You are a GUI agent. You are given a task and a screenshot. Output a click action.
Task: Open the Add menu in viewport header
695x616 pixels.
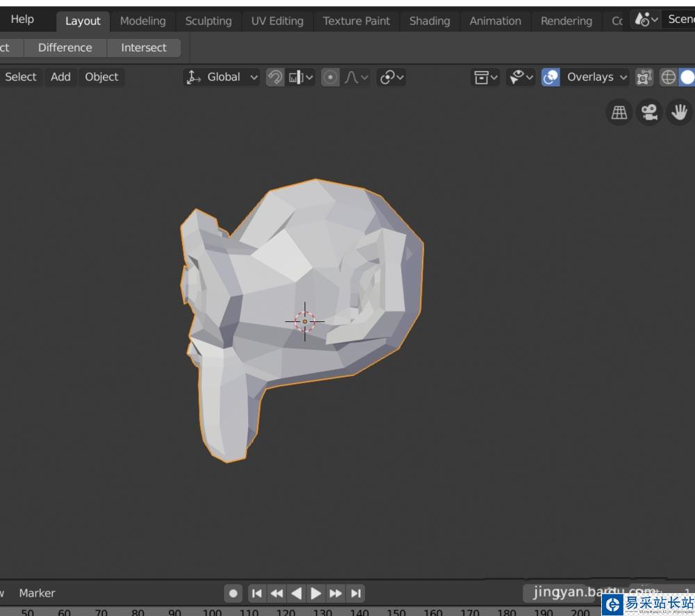pyautogui.click(x=60, y=76)
